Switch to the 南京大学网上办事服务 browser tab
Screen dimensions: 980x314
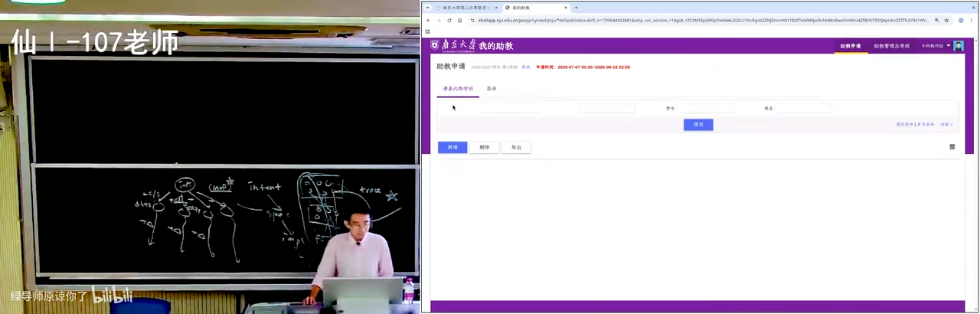(x=467, y=8)
